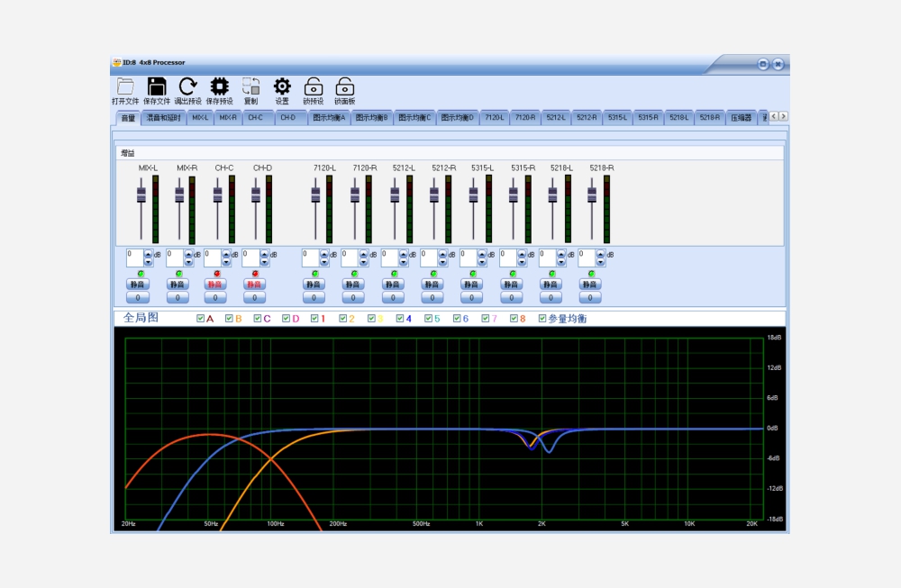Increase CH-C gain with up arrow
The image size is (901, 588).
point(226,254)
